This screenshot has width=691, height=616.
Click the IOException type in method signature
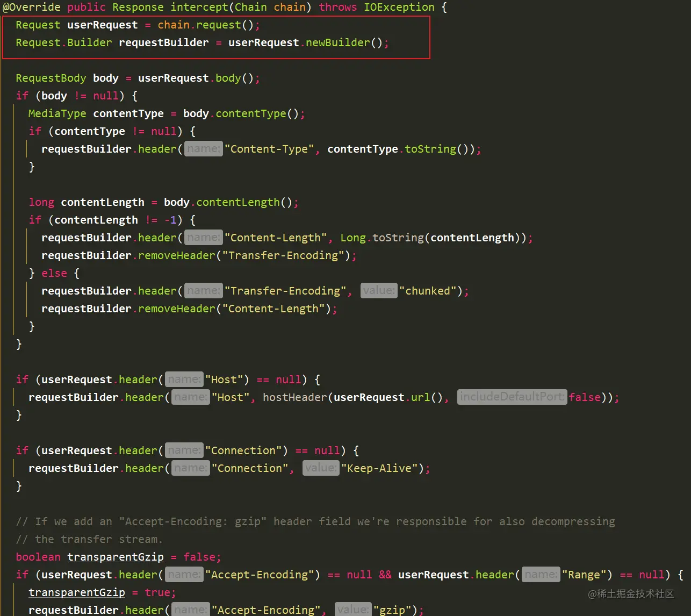click(399, 7)
